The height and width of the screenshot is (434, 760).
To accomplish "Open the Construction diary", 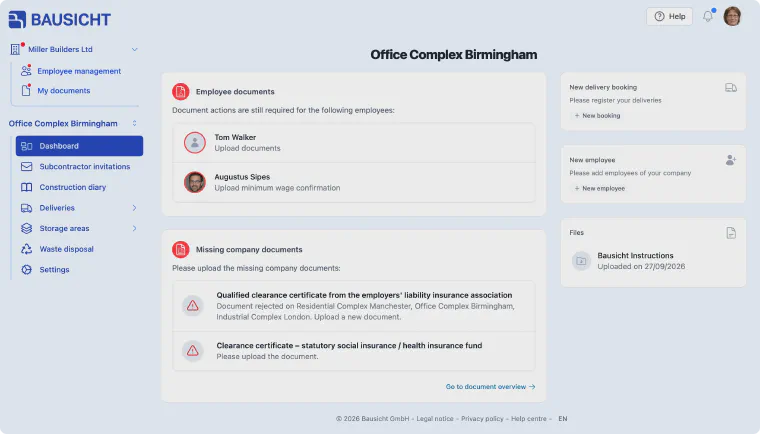I will pyautogui.click(x=73, y=187).
